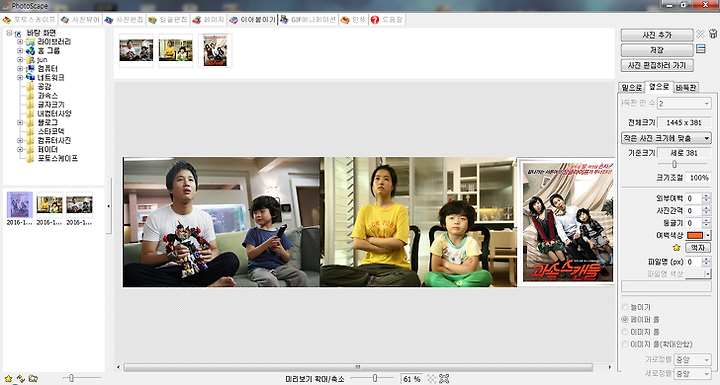Click the fit-to-window icon beside 61 %
This screenshot has width=720, height=385.
click(x=444, y=379)
